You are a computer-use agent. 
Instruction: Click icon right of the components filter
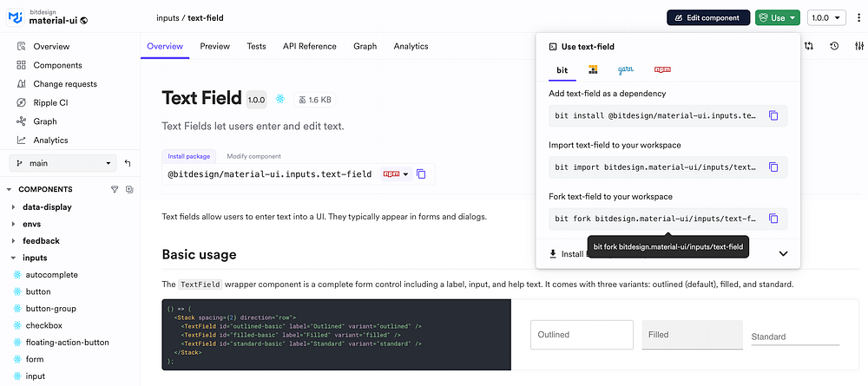click(x=129, y=189)
